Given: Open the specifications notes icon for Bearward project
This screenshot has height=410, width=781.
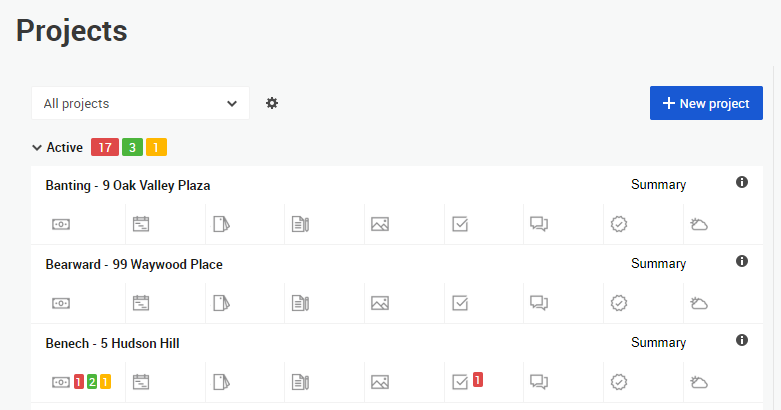Looking at the screenshot, I should point(300,303).
